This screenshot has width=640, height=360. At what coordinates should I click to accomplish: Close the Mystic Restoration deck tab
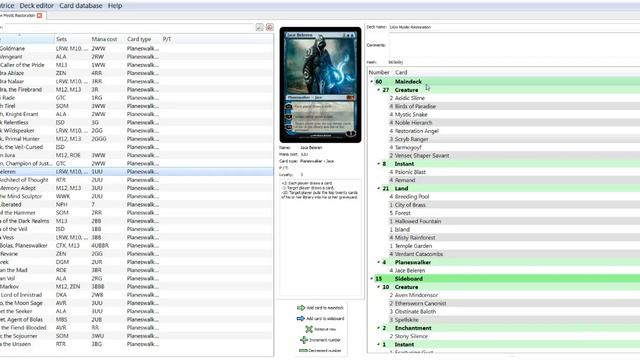(40, 16)
